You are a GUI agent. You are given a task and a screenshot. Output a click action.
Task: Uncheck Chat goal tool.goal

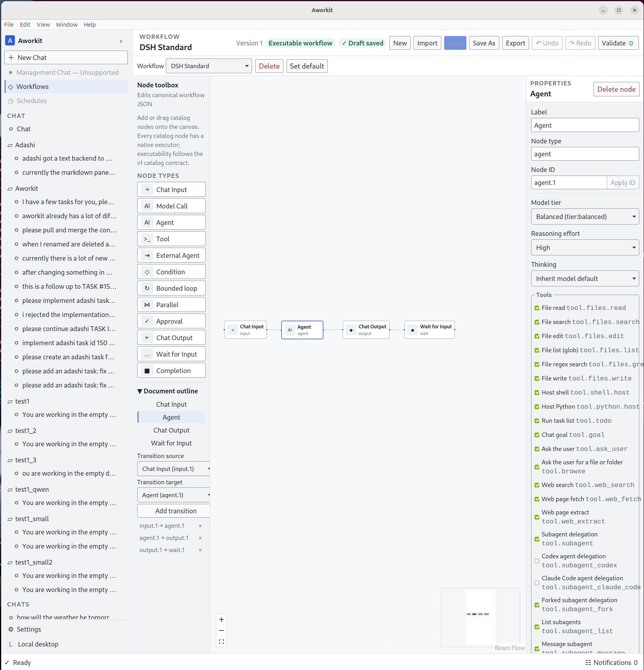click(x=537, y=435)
